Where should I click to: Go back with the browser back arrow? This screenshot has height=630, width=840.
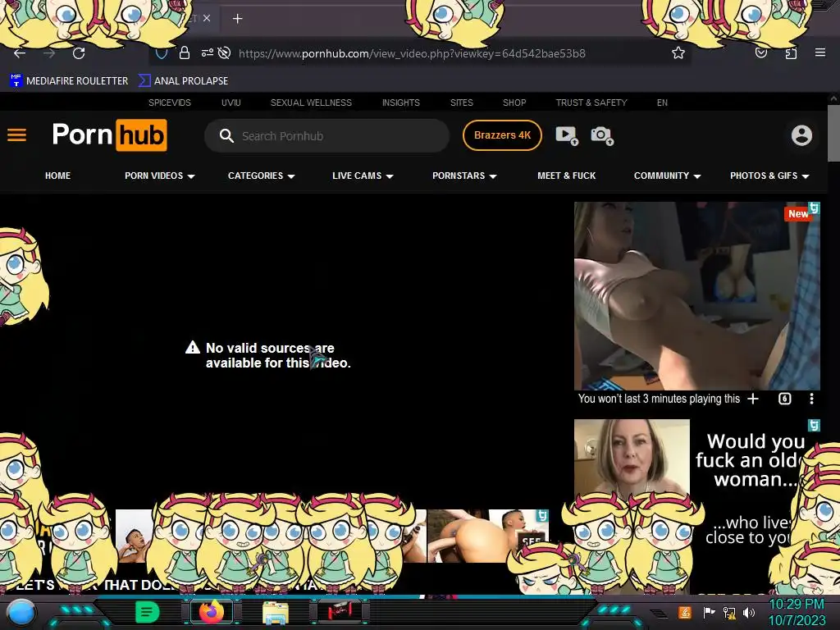click(x=20, y=53)
